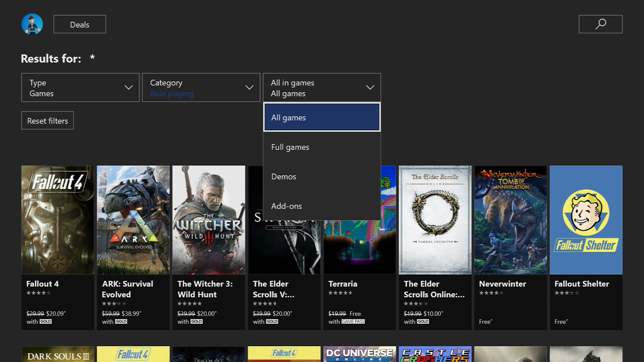Select All games option in list
This screenshot has height=362, width=644.
(322, 117)
